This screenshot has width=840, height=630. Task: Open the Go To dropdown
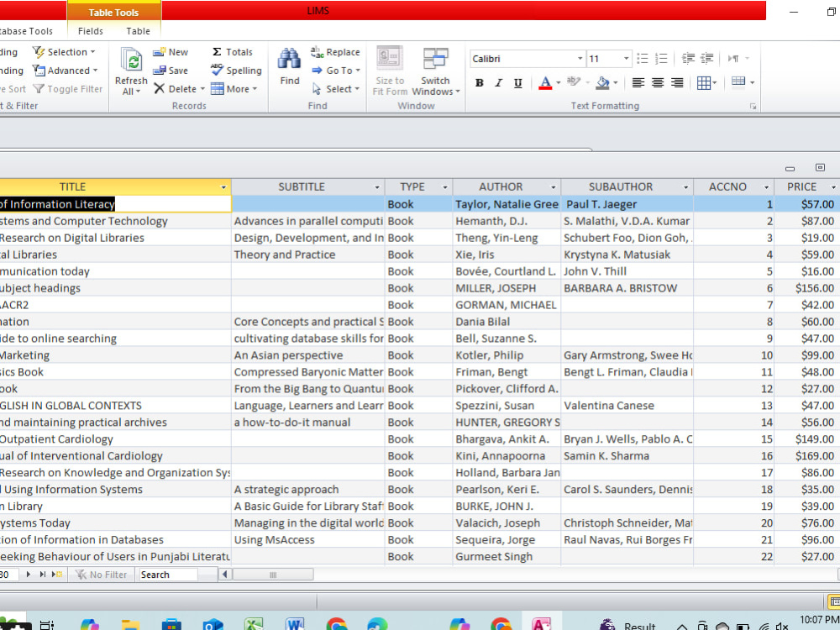(336, 71)
